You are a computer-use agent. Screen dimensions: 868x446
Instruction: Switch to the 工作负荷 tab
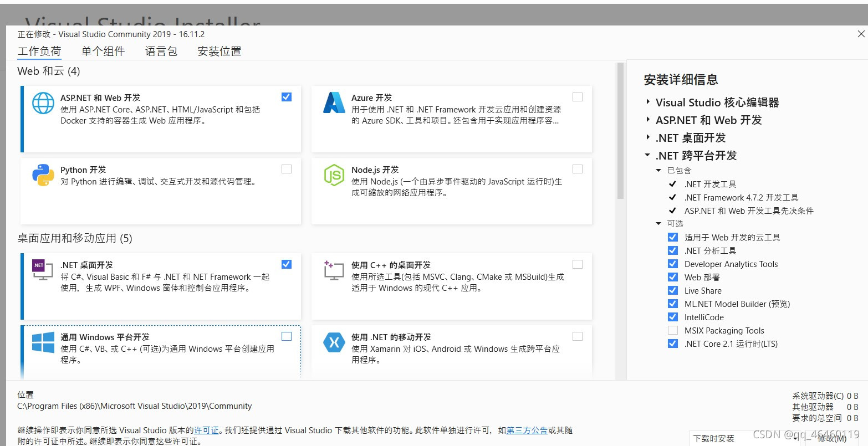[39, 51]
